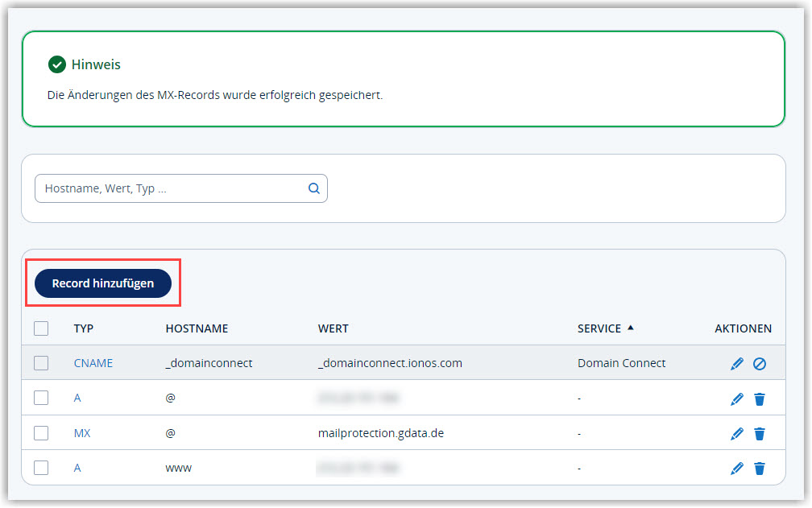
Task: Focus the Hostname, Wert, Typ search field
Action: tap(181, 188)
